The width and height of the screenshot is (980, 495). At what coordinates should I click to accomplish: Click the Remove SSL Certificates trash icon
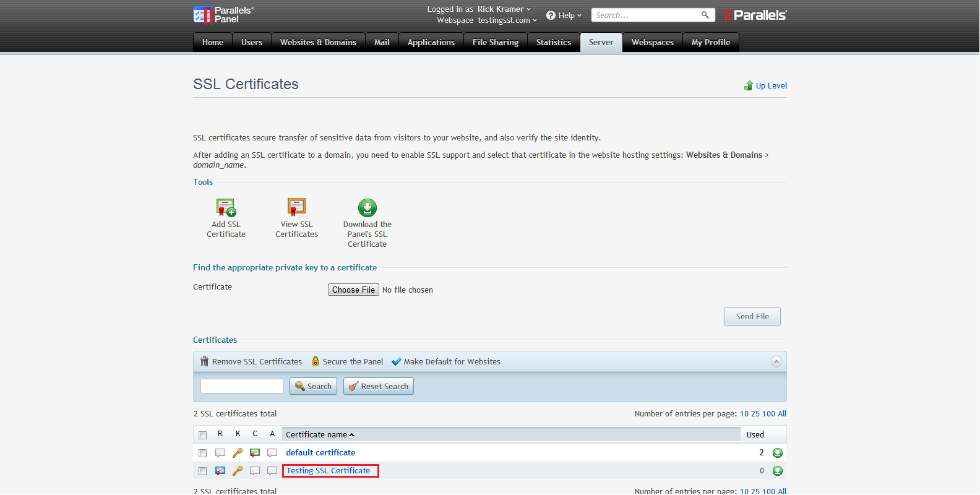point(204,361)
